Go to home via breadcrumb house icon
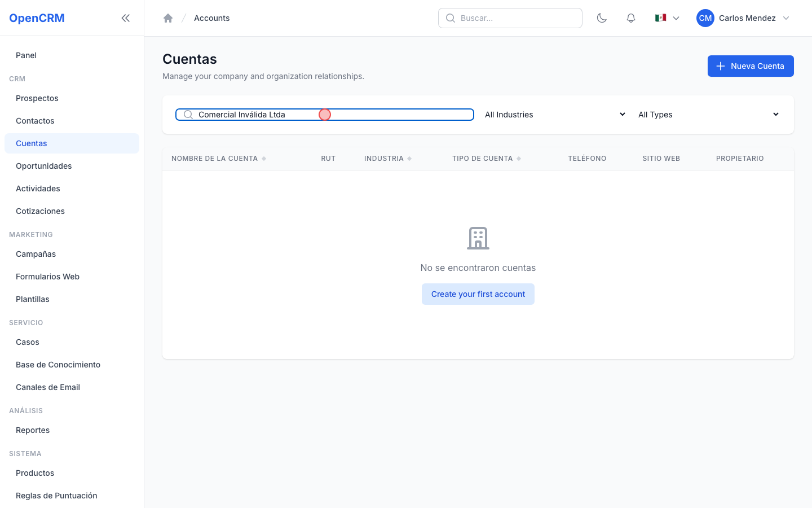This screenshot has height=508, width=812. click(x=168, y=18)
